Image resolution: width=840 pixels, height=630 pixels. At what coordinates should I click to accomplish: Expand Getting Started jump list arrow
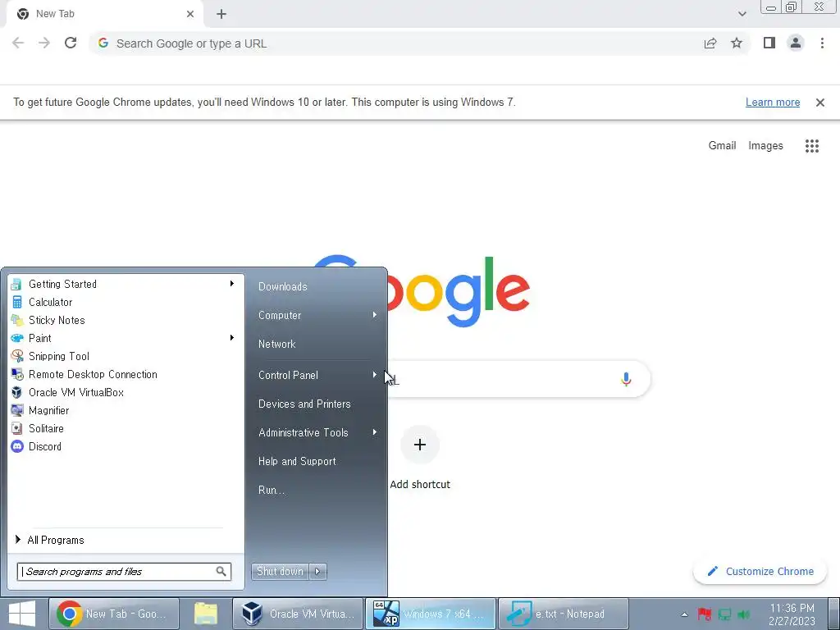[x=232, y=283]
